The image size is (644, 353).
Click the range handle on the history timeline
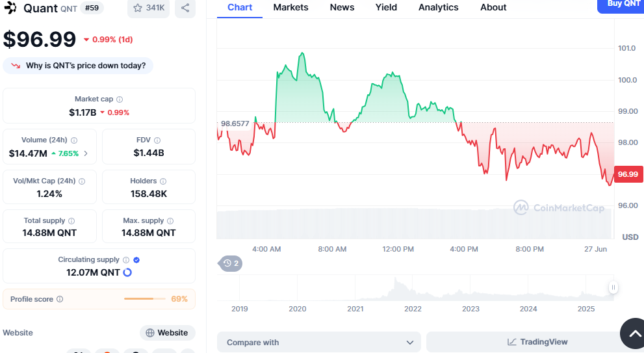[613, 287]
